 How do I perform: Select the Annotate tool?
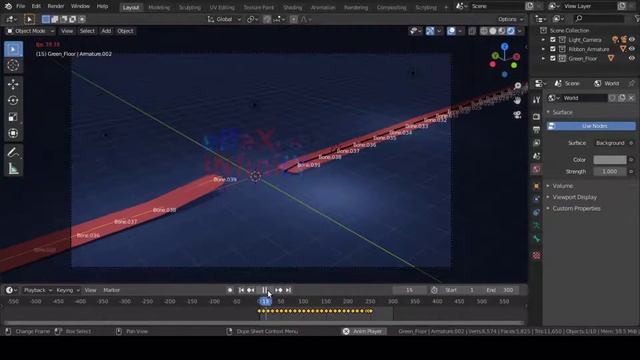click(x=13, y=152)
